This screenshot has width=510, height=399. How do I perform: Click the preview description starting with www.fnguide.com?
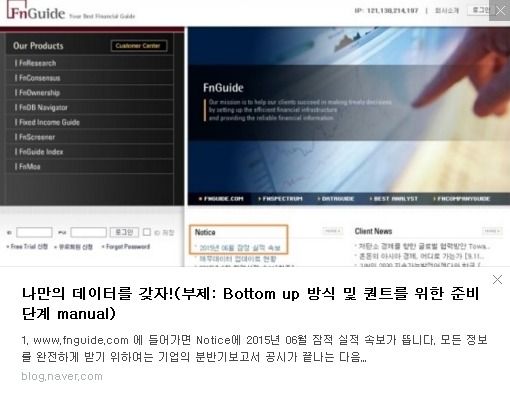pos(255,348)
